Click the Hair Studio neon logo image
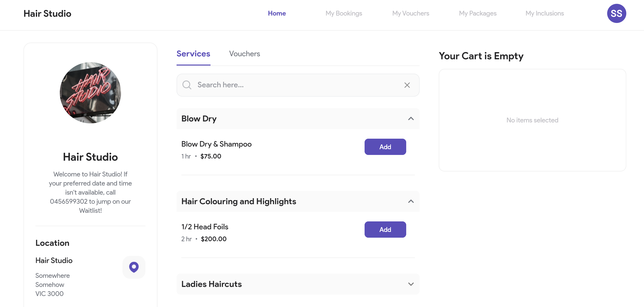Screen dimensions: 644x307 [x=90, y=93]
